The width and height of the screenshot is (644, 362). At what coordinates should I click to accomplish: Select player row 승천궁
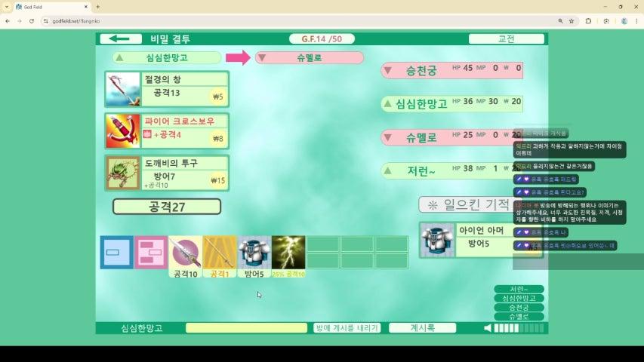[x=451, y=70]
